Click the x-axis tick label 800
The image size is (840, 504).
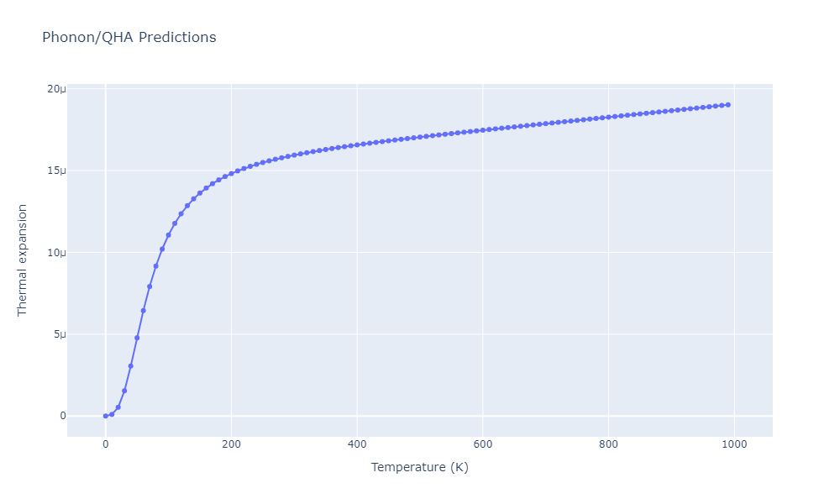coord(609,444)
